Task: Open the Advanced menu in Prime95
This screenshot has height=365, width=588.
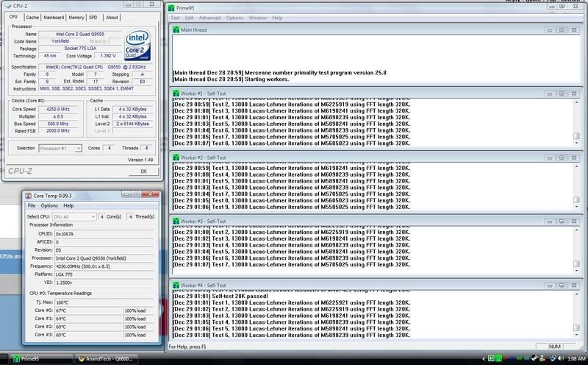Action: [209, 17]
